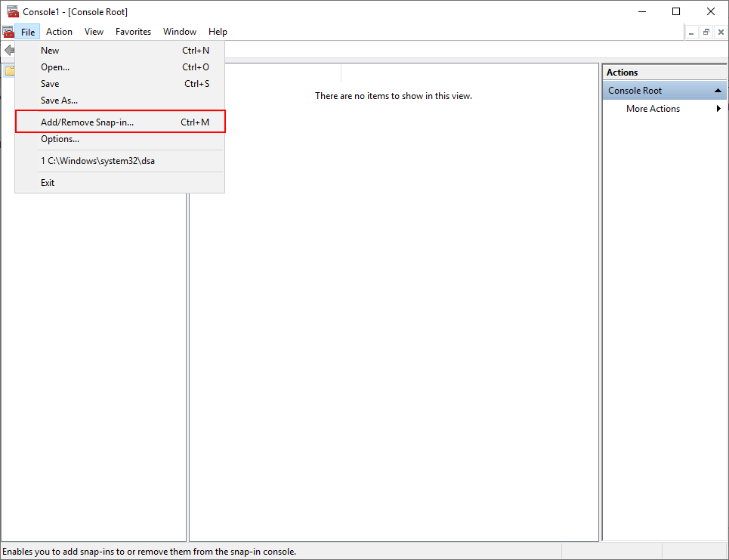This screenshot has height=560, width=729.
Task: Expand the More Actions submenu arrow
Action: (718, 108)
